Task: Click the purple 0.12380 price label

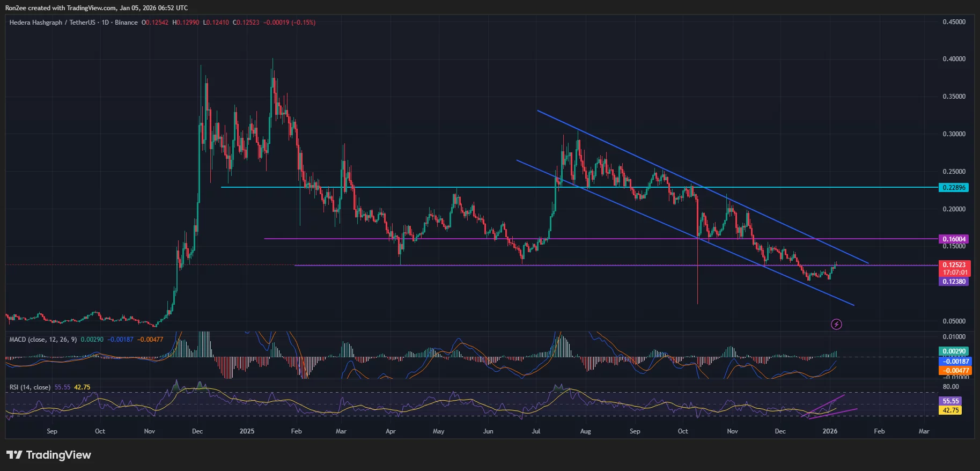Action: [x=954, y=282]
